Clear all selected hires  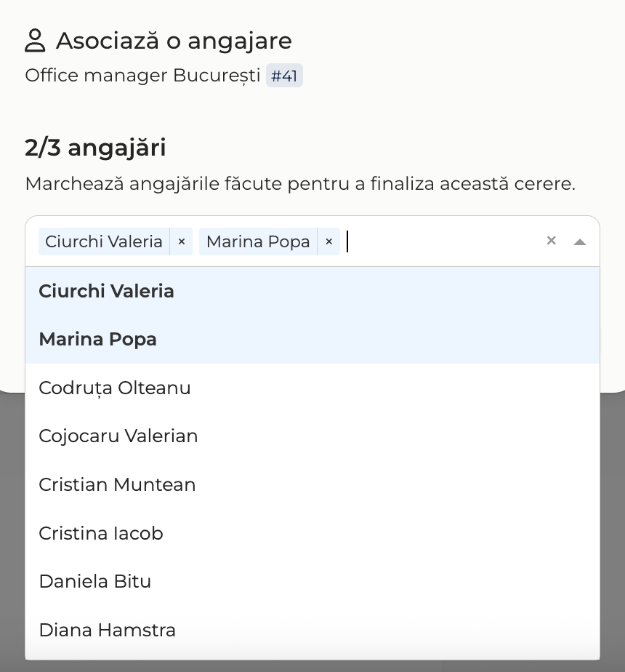click(x=552, y=241)
